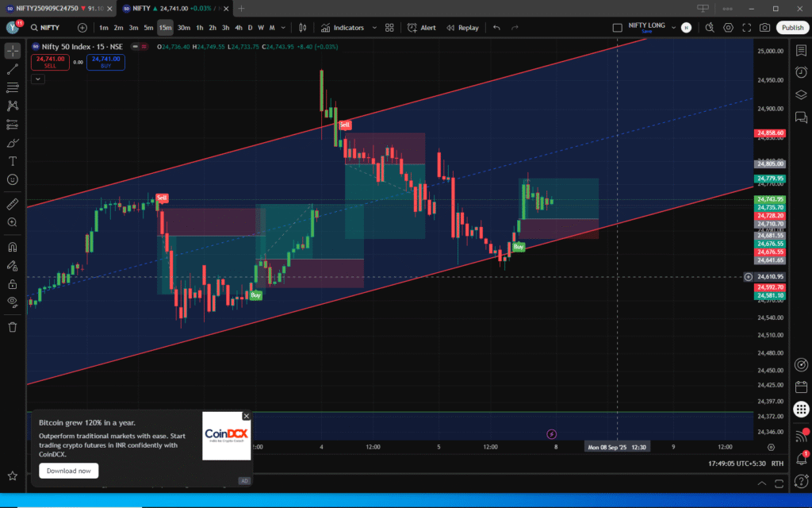
Task: Toggle RTH session setting
Action: click(x=777, y=464)
